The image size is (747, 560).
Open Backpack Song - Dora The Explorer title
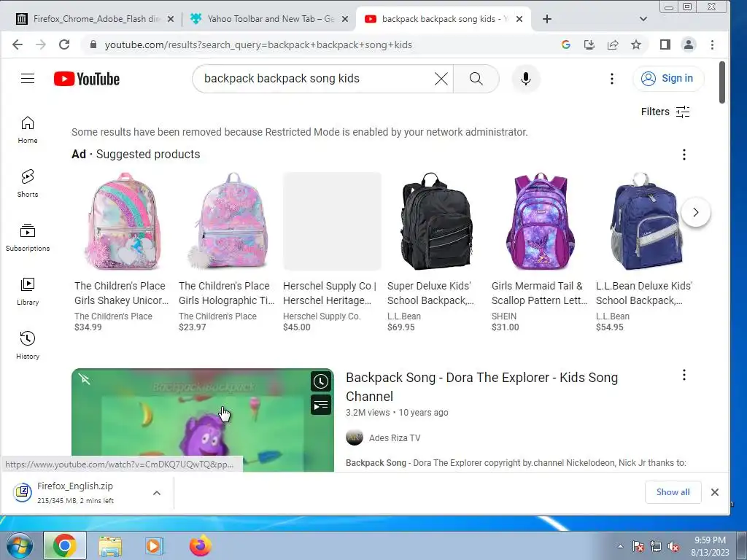point(481,386)
